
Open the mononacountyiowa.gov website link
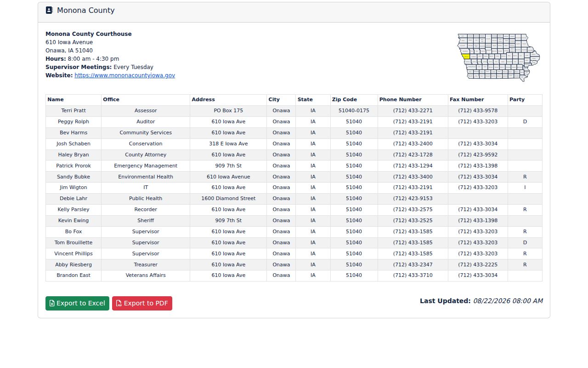124,75
